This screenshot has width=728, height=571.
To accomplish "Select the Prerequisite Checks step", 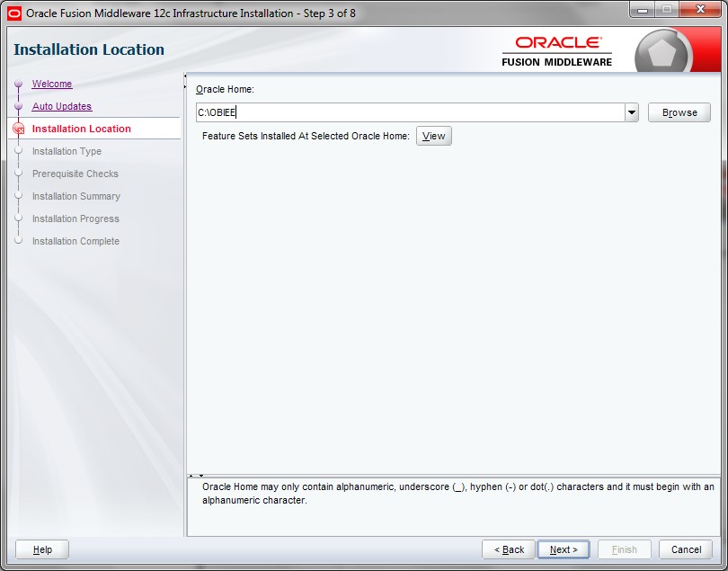I will click(75, 174).
